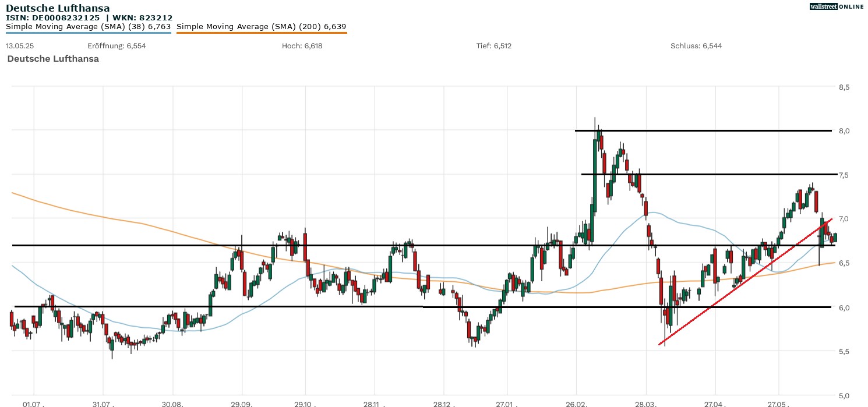Image resolution: width=868 pixels, height=407 pixels.
Task: Click the 01.07. date axis label
Action: 34,403
